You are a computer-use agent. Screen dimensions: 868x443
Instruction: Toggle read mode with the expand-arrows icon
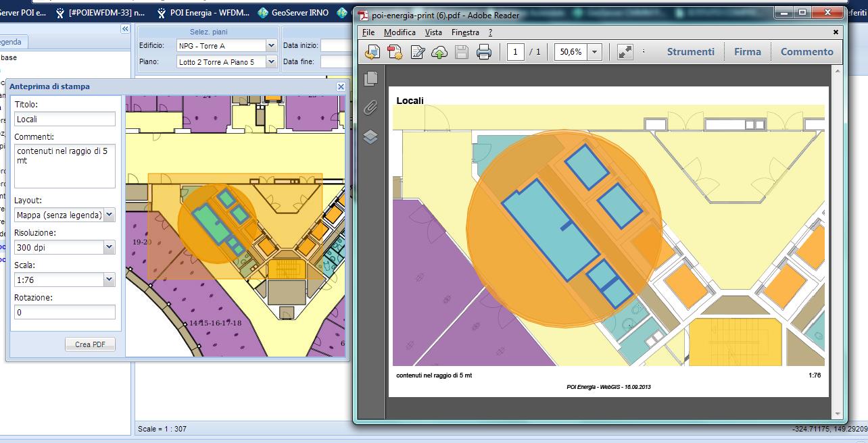(x=625, y=52)
